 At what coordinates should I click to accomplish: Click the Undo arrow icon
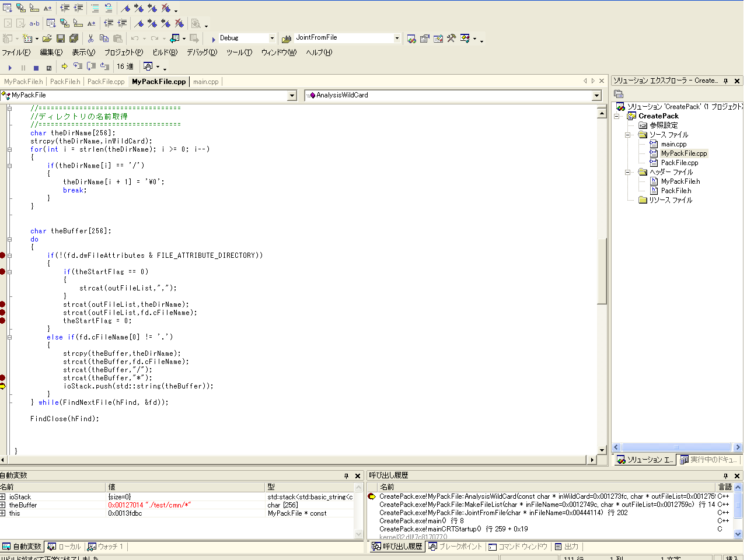[x=135, y=38]
